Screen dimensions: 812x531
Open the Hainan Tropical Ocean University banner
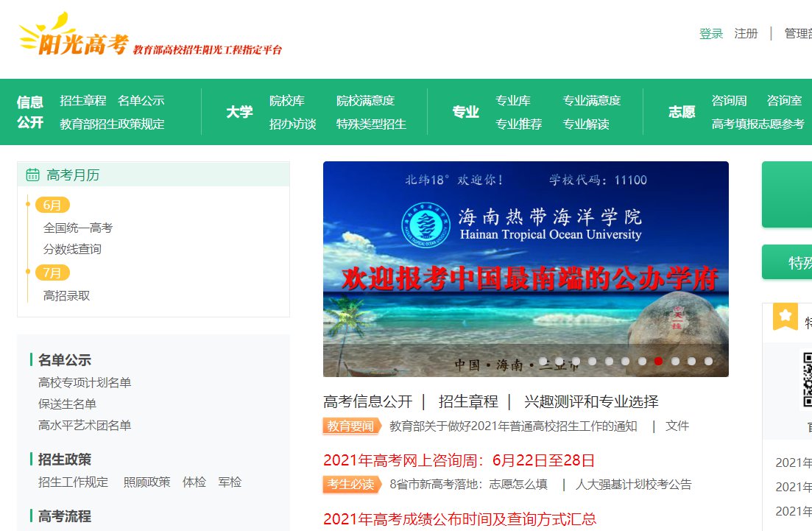pyautogui.click(x=526, y=269)
